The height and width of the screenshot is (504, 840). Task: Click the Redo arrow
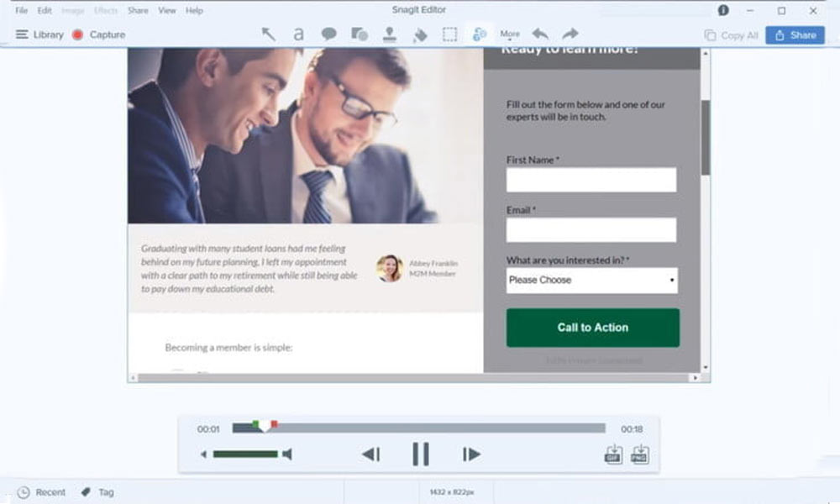[x=570, y=34]
